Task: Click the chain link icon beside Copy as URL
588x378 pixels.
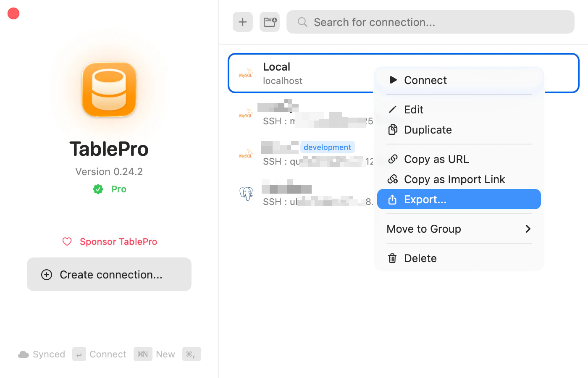Action: click(x=392, y=159)
